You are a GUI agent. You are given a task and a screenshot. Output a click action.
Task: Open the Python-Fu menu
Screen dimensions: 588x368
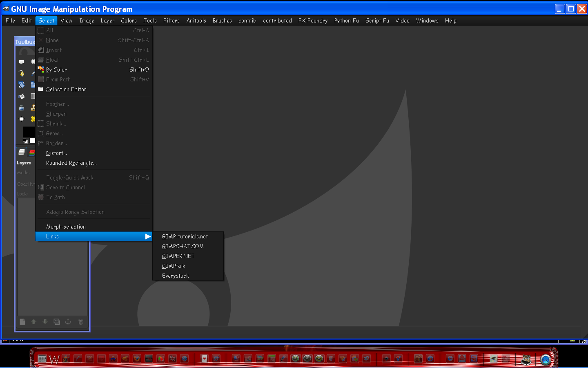347,20
